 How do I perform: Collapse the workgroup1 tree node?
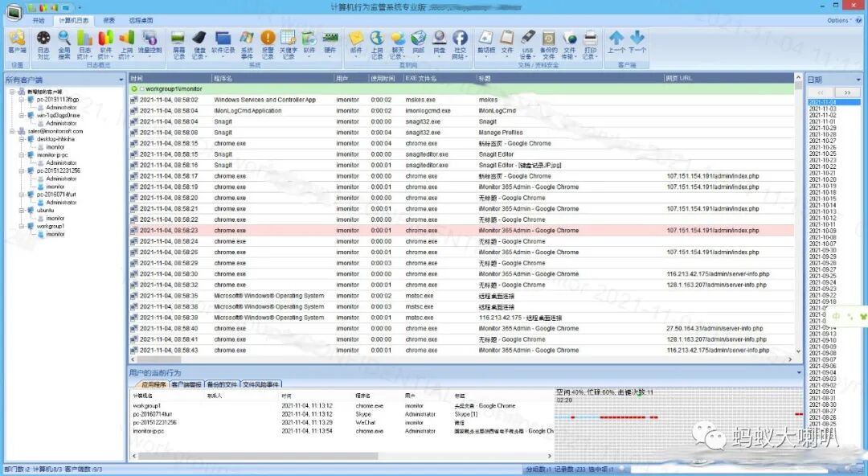[x=23, y=226]
